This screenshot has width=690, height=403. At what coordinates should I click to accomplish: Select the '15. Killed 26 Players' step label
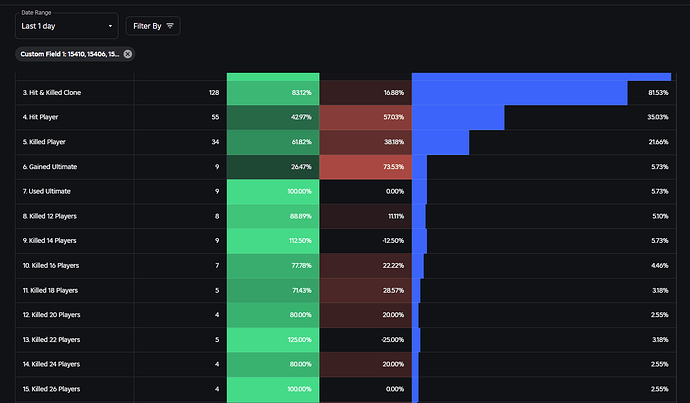pos(52,388)
